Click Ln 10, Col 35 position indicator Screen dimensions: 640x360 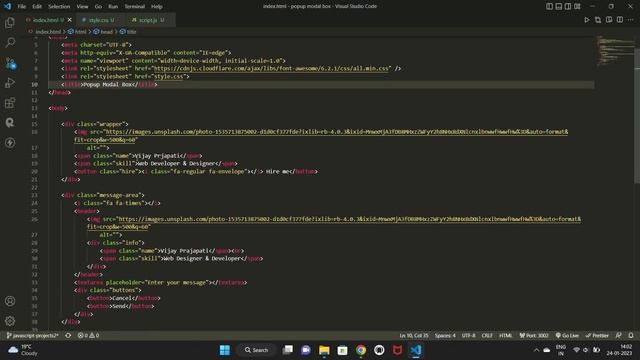coord(414,336)
